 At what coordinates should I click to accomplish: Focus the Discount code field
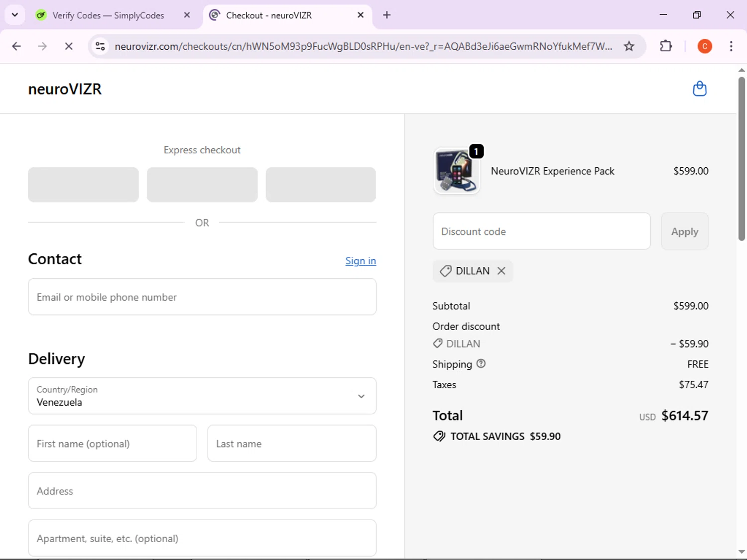(541, 231)
